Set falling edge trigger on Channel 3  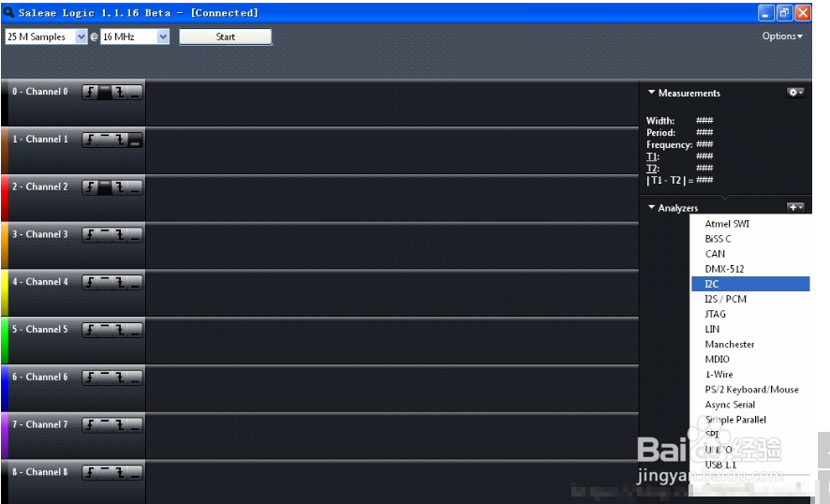120,235
